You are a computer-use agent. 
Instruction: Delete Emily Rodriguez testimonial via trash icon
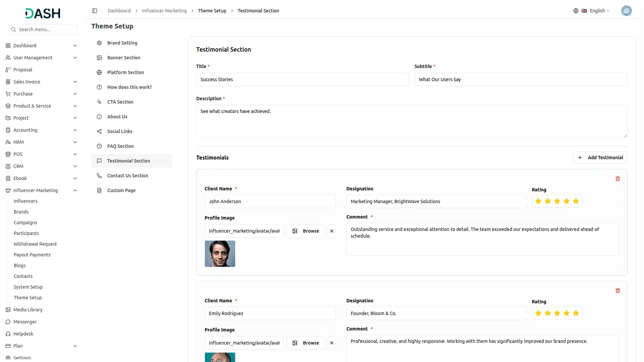tap(618, 291)
